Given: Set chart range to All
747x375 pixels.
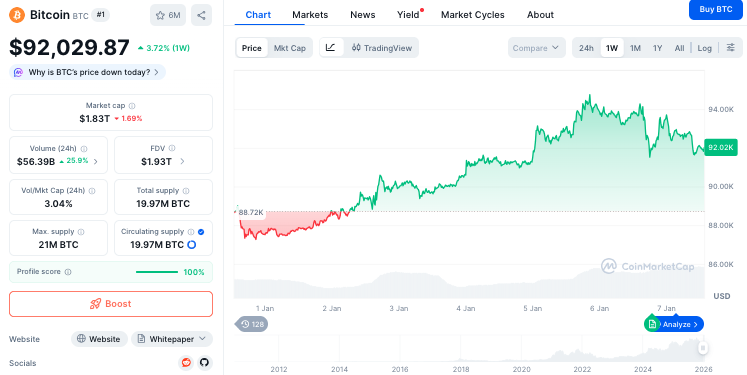Looking at the screenshot, I should (679, 48).
